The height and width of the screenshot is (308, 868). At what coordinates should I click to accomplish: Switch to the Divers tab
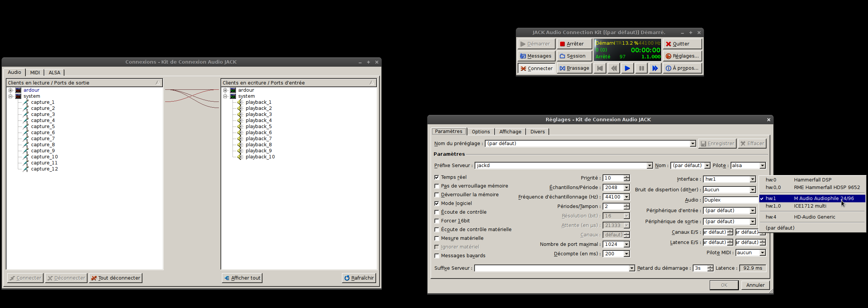(537, 132)
